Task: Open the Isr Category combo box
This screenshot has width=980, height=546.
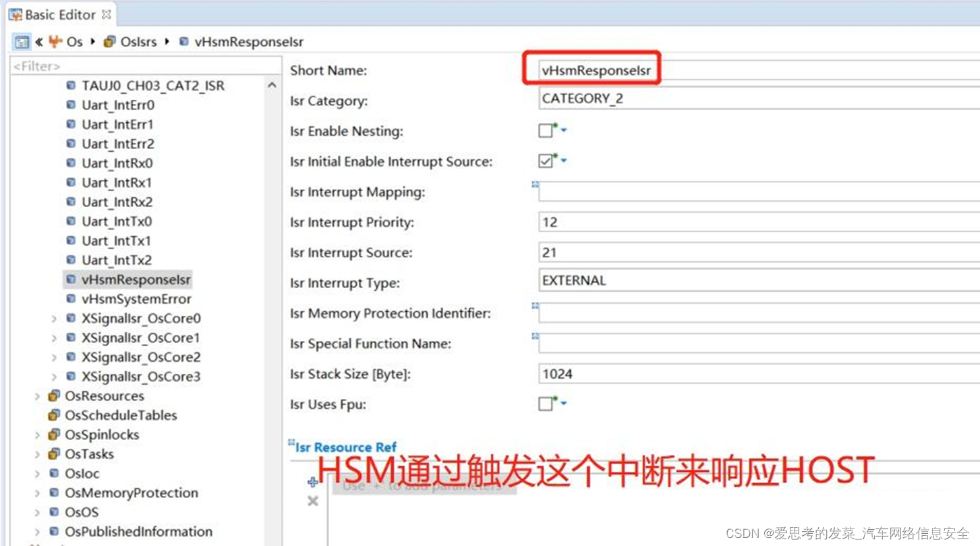Action: [759, 99]
